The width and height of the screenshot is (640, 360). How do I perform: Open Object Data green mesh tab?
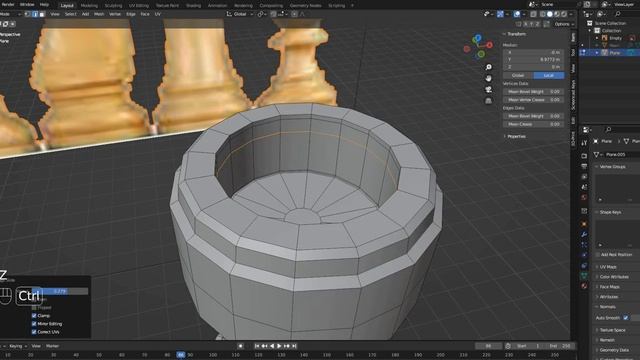[x=584, y=276]
